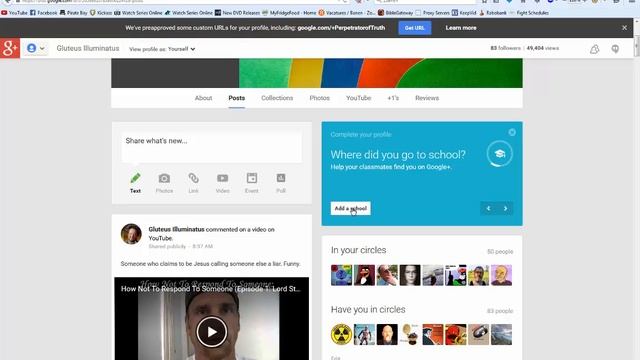
Task: Go to previous profile suggestion card
Action: point(488,209)
